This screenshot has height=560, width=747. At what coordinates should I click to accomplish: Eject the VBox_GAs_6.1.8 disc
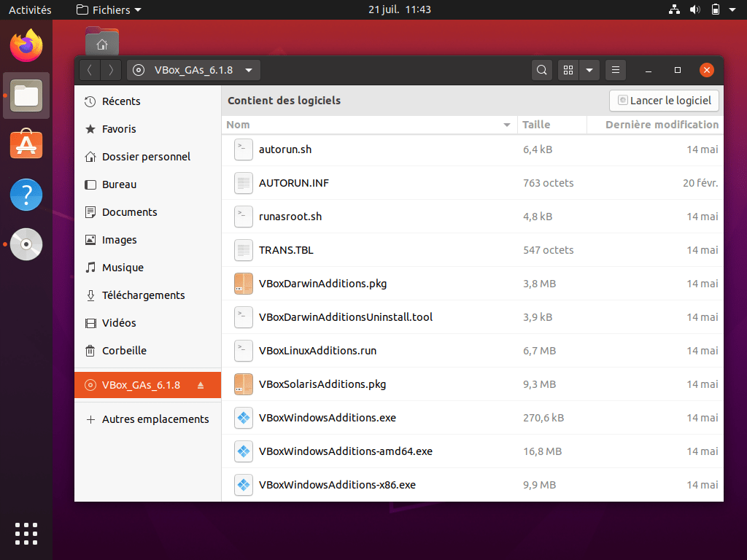click(201, 385)
